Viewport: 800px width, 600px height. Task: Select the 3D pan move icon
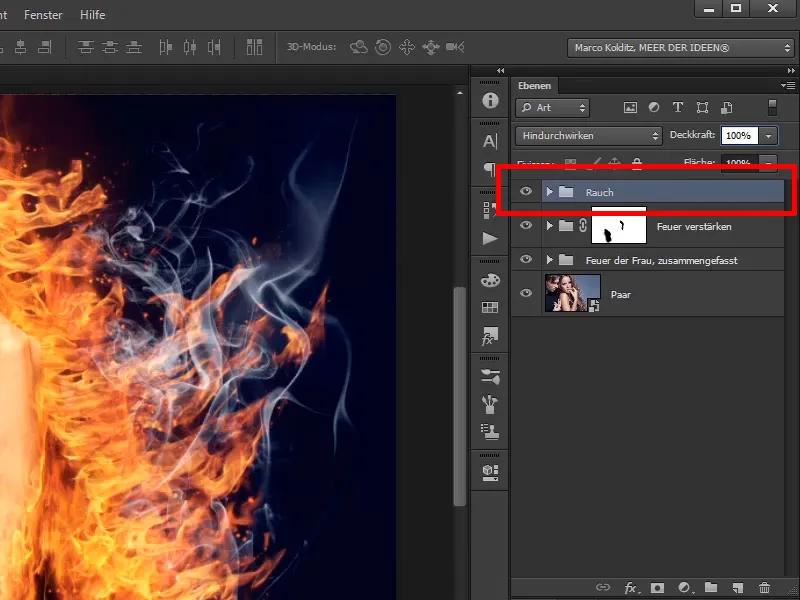point(407,47)
